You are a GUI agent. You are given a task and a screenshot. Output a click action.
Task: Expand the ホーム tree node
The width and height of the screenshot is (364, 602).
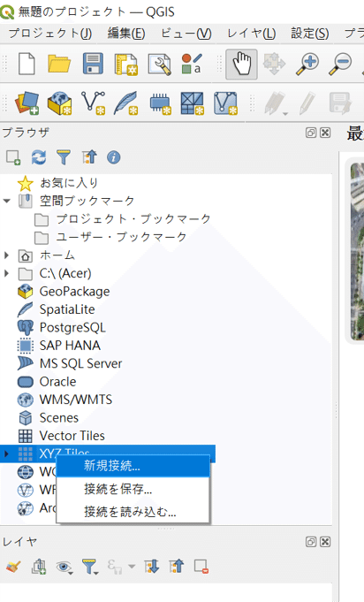click(x=6, y=255)
